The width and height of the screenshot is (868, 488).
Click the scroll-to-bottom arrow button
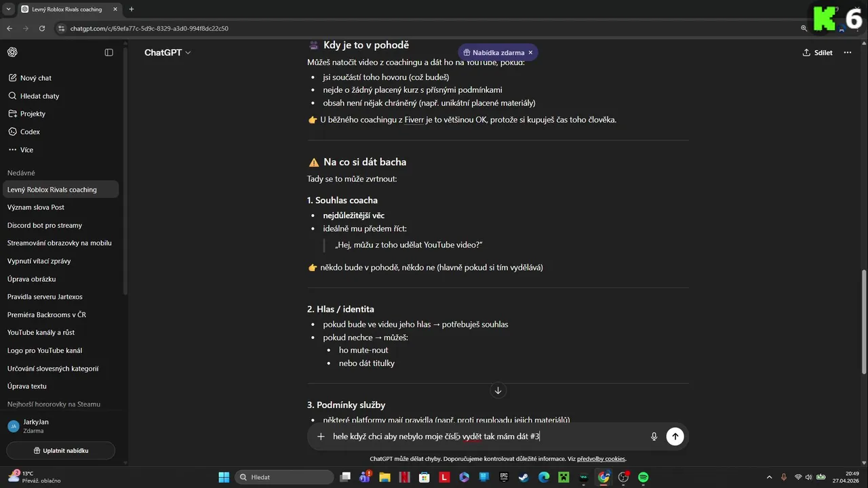tap(498, 390)
